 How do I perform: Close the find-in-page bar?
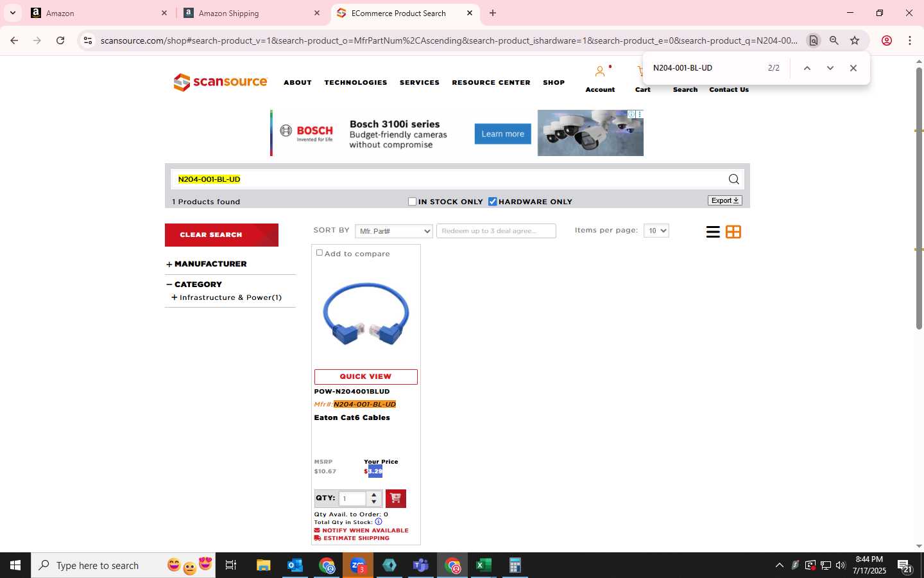coord(853,68)
